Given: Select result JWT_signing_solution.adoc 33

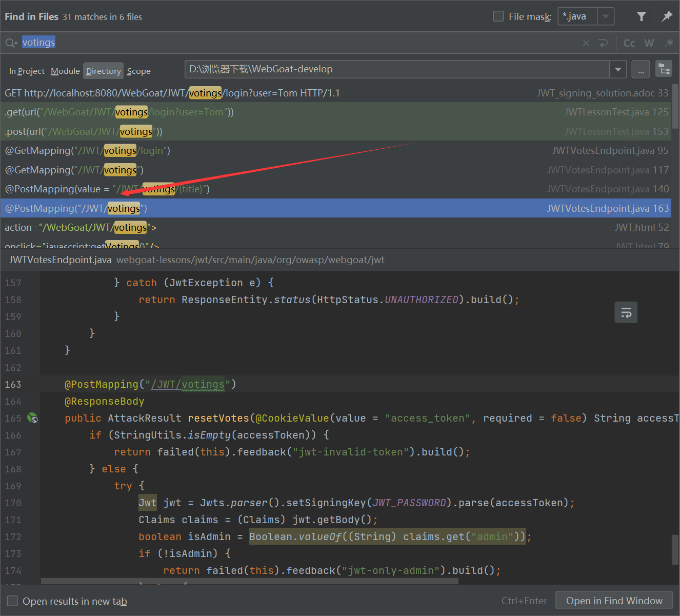Looking at the screenshot, I should [x=336, y=93].
